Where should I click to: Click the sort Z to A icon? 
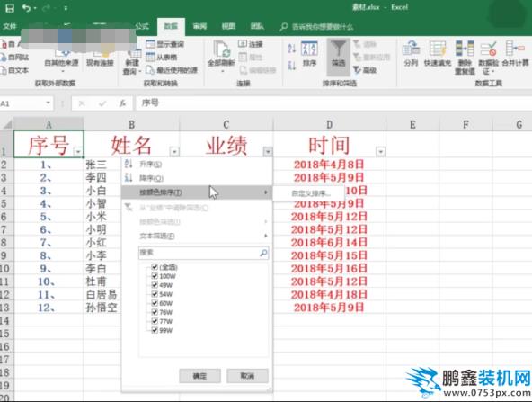[292, 65]
